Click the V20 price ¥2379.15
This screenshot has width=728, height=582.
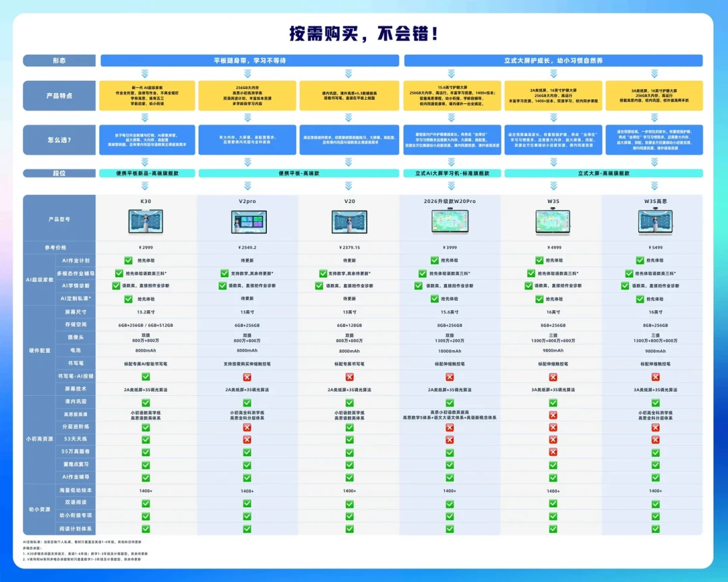(350, 248)
